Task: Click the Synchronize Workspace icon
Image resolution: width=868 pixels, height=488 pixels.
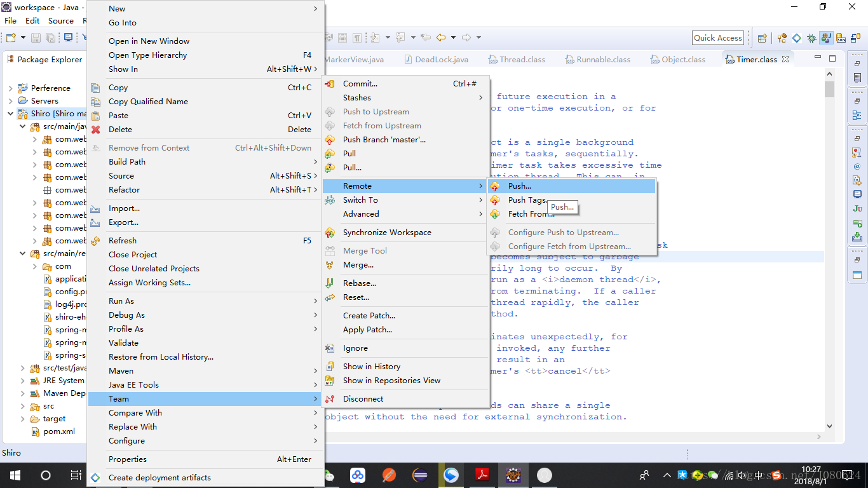Action: [330, 233]
